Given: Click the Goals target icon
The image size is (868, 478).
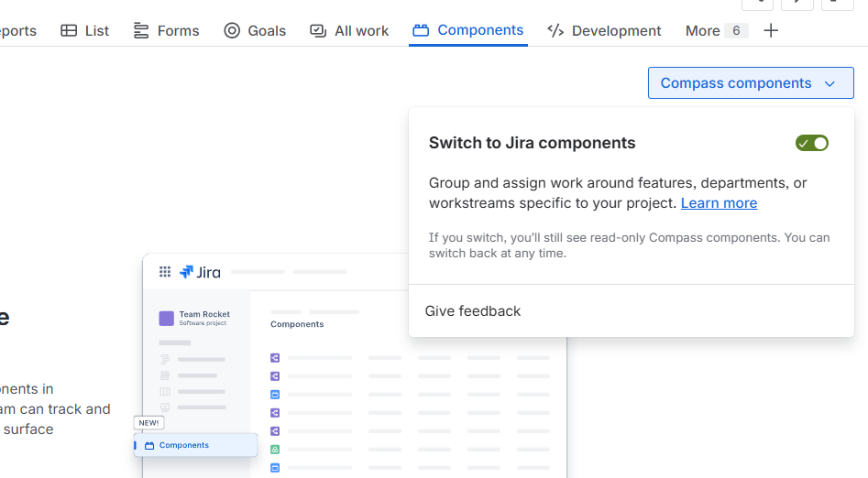Looking at the screenshot, I should click(232, 30).
